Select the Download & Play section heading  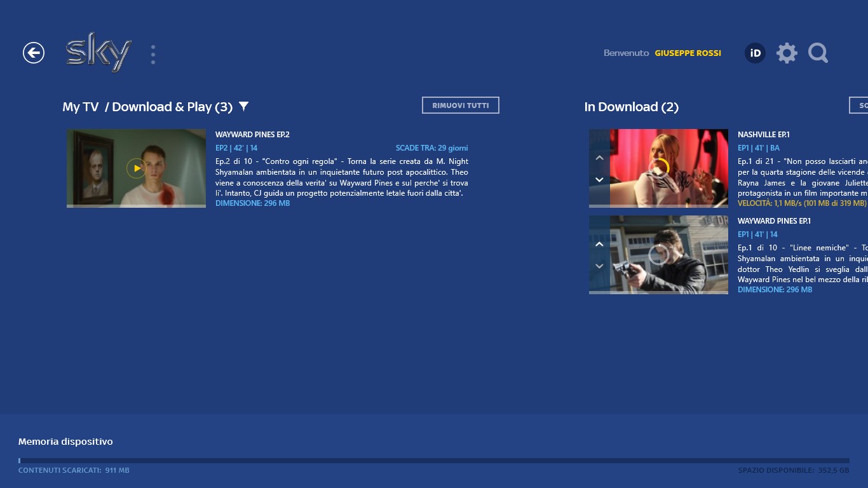click(172, 107)
